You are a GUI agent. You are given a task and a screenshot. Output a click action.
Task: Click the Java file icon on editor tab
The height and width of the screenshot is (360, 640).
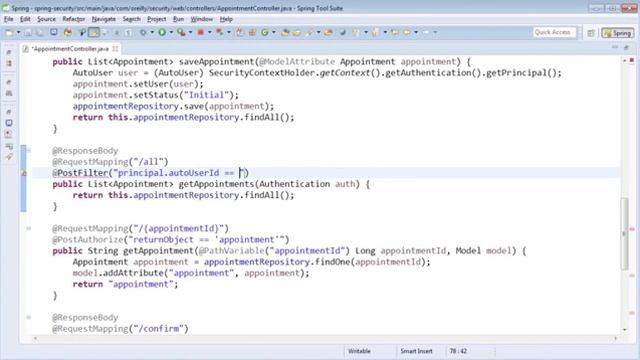tap(26, 49)
